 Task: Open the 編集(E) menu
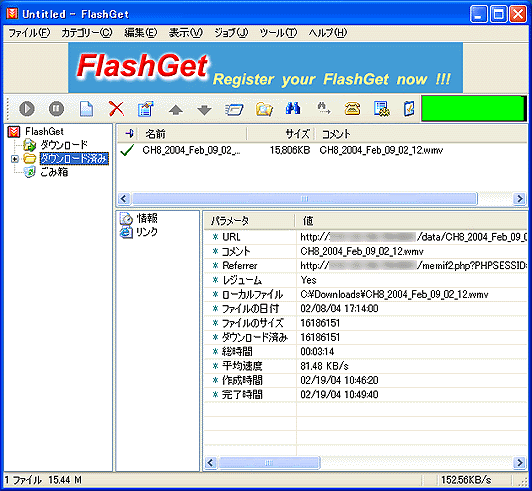(140, 33)
